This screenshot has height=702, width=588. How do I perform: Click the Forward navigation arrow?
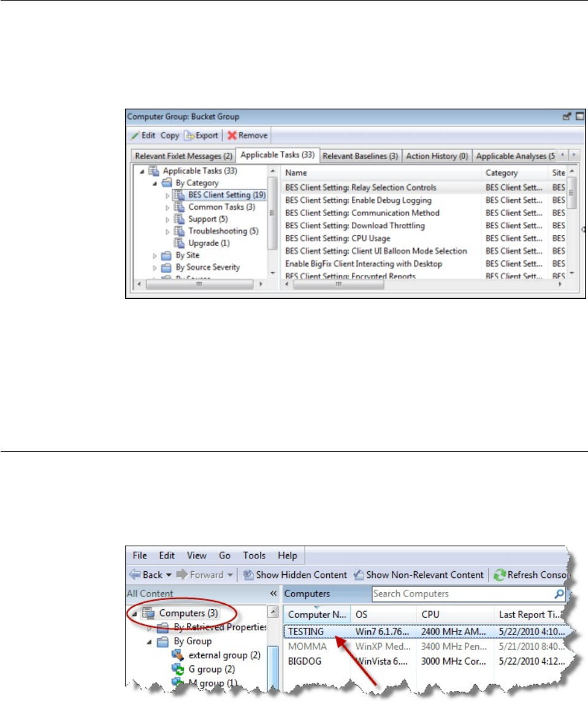click(181, 574)
